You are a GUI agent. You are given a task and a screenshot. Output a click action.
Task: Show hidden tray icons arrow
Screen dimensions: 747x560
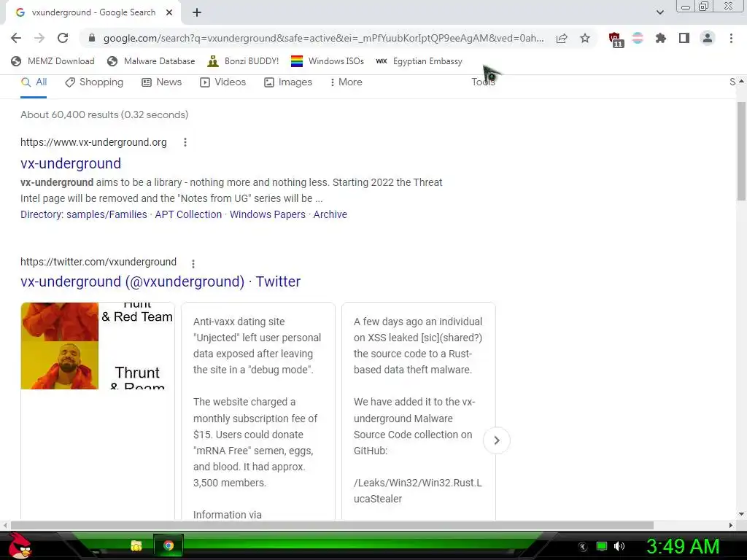[x=582, y=547]
